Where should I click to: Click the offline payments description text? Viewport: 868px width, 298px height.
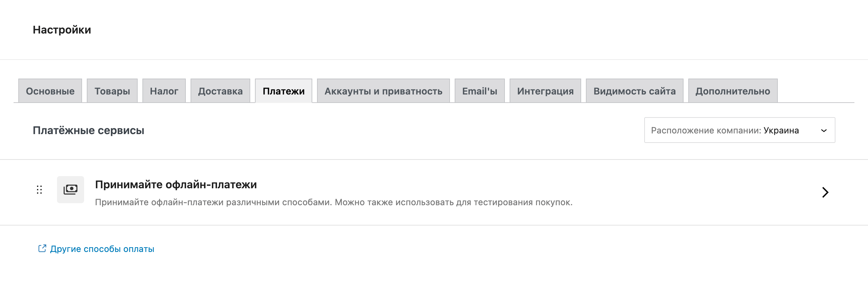click(x=334, y=202)
